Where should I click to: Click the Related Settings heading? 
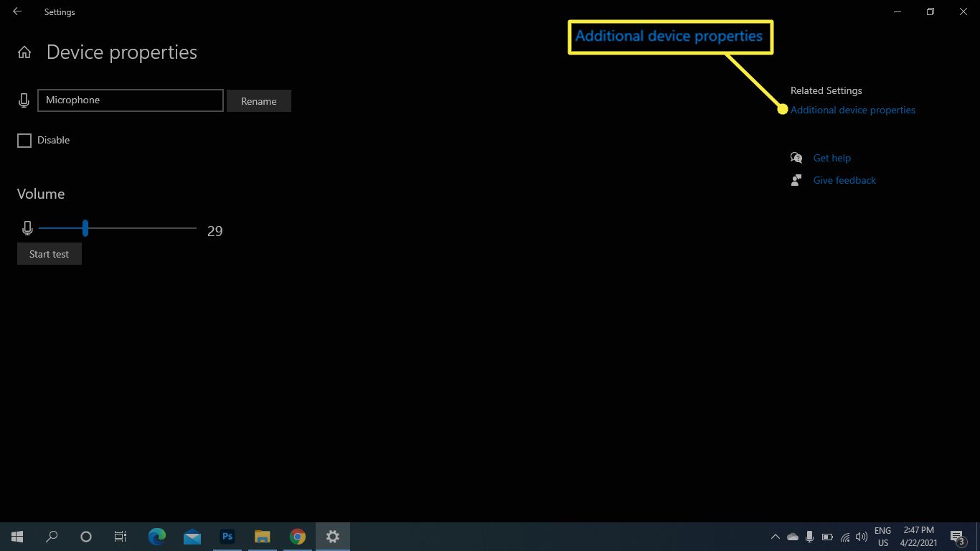[x=826, y=90]
